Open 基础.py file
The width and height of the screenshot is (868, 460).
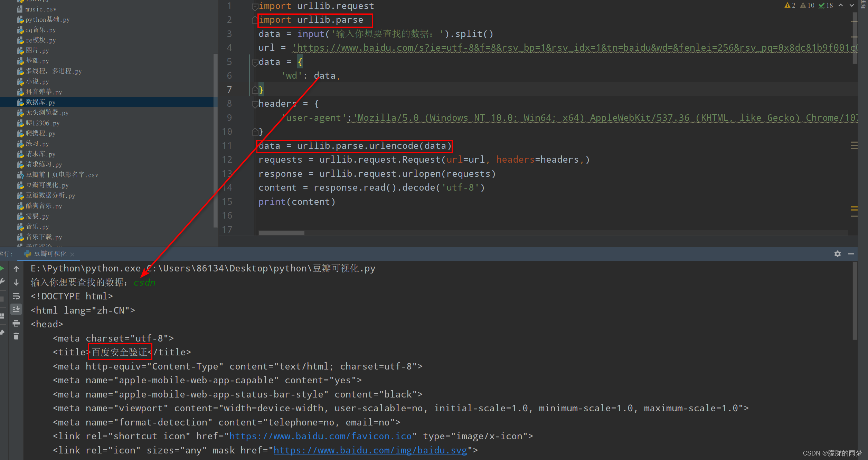click(37, 61)
